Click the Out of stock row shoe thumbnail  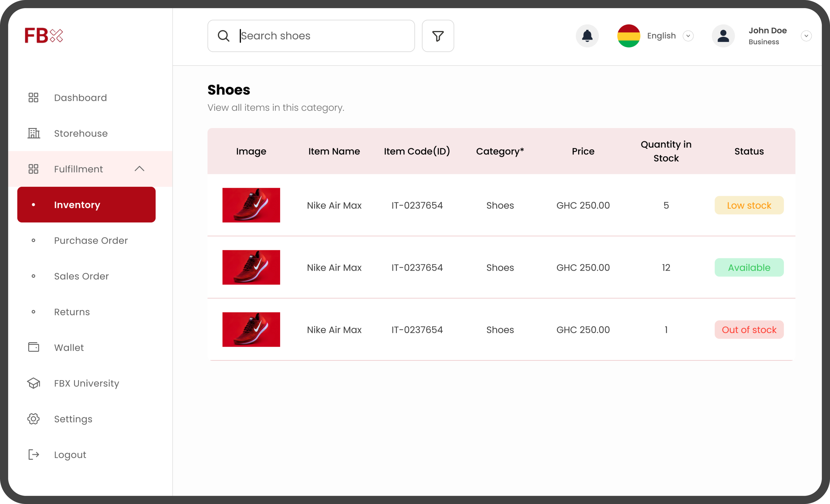[251, 329]
